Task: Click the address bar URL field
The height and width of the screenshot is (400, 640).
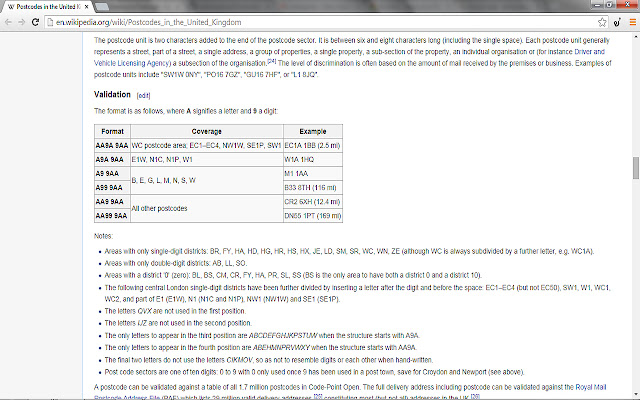Action: (322, 22)
